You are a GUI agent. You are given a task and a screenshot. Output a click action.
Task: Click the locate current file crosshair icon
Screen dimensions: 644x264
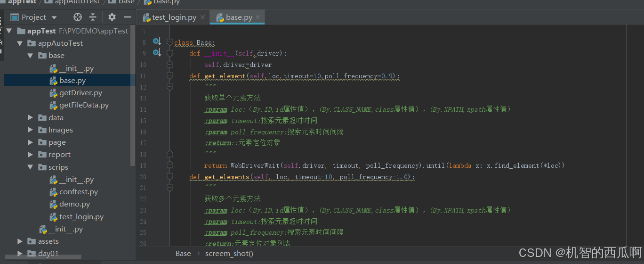(x=78, y=17)
